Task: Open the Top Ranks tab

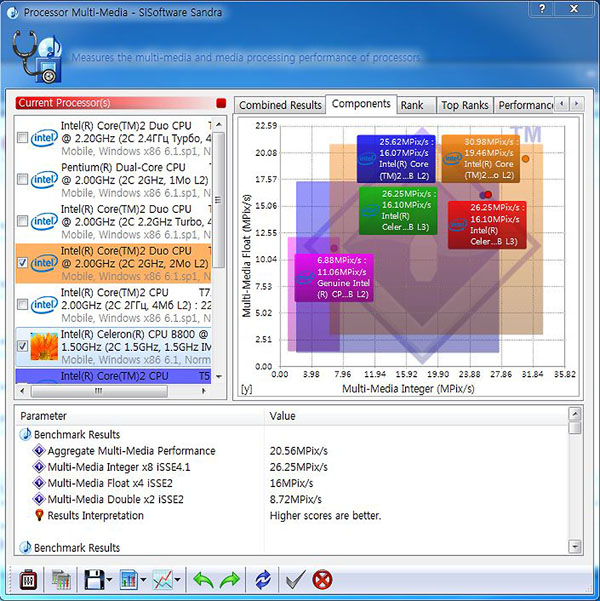Action: pos(465,105)
